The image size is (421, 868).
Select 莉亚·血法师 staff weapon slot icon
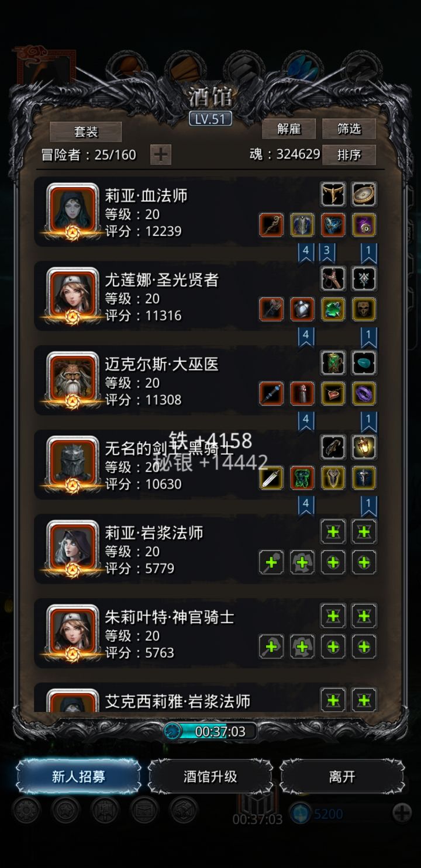point(271,224)
